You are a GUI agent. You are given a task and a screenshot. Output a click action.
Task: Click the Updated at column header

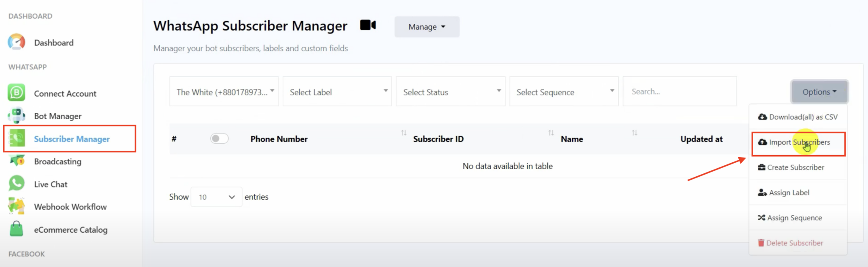tap(701, 139)
